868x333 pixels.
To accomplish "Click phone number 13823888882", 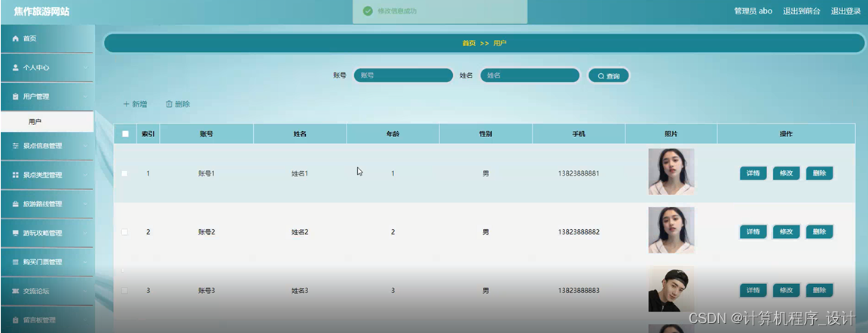I will click(579, 232).
